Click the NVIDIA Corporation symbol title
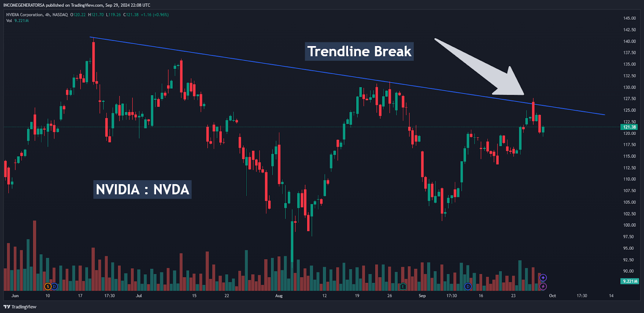 point(24,15)
